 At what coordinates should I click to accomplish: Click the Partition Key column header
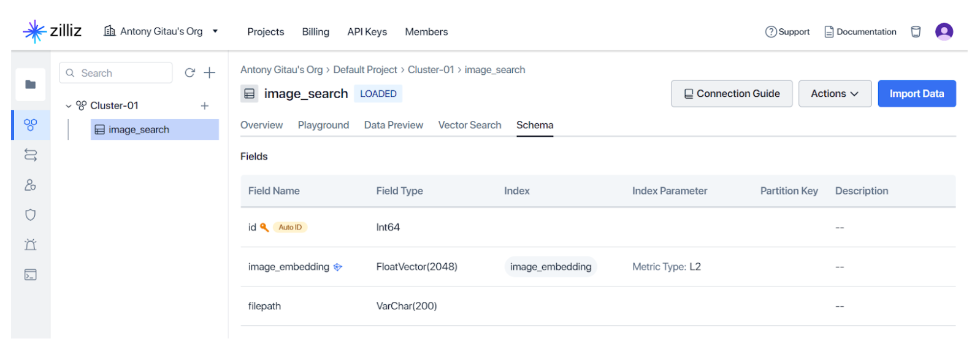(x=789, y=191)
